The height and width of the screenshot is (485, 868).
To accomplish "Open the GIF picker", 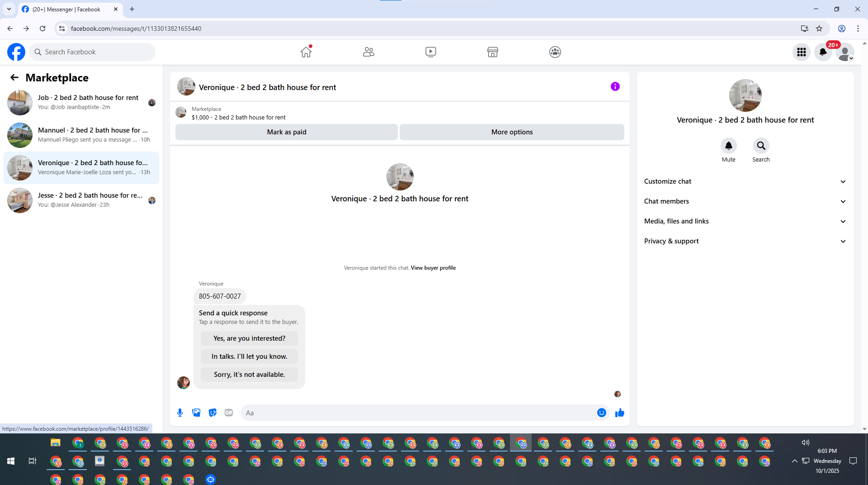I will click(x=229, y=413).
